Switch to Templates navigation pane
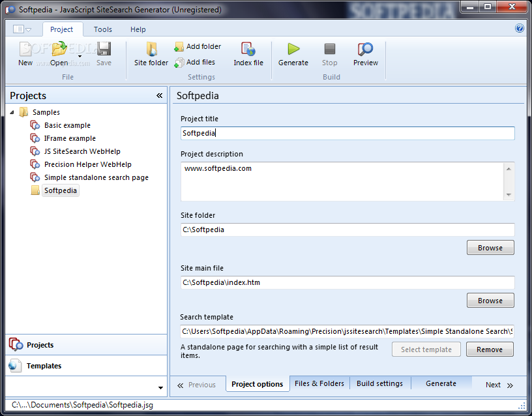 86,366
